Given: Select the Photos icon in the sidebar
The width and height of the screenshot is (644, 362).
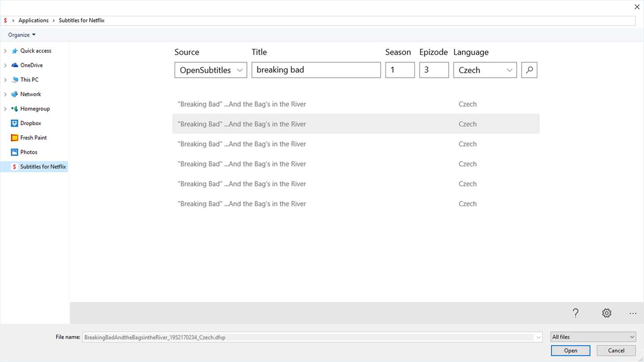Looking at the screenshot, I should click(15, 152).
